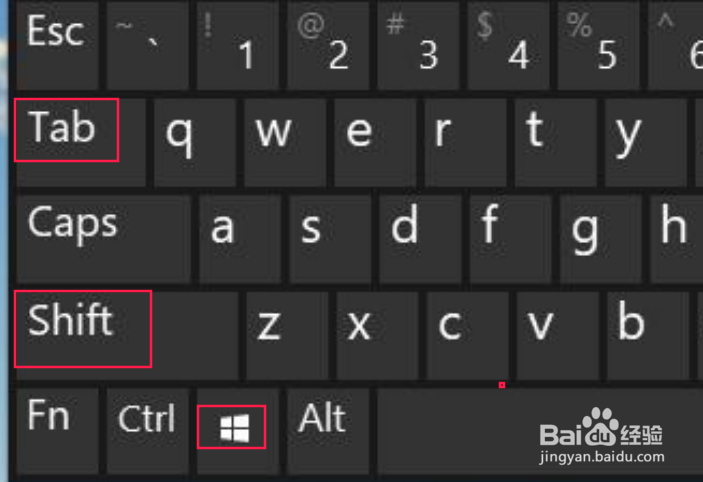Tap the space bar

pyautogui.click(x=540, y=431)
